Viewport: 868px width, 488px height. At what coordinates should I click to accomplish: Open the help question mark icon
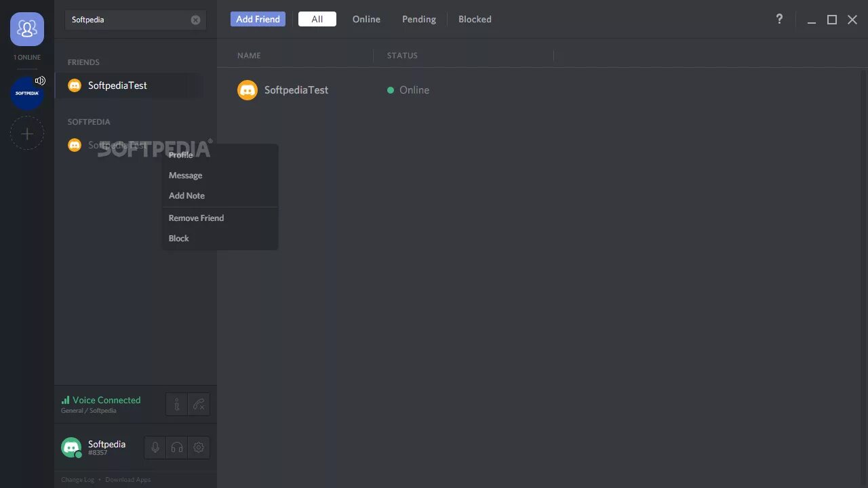(779, 19)
